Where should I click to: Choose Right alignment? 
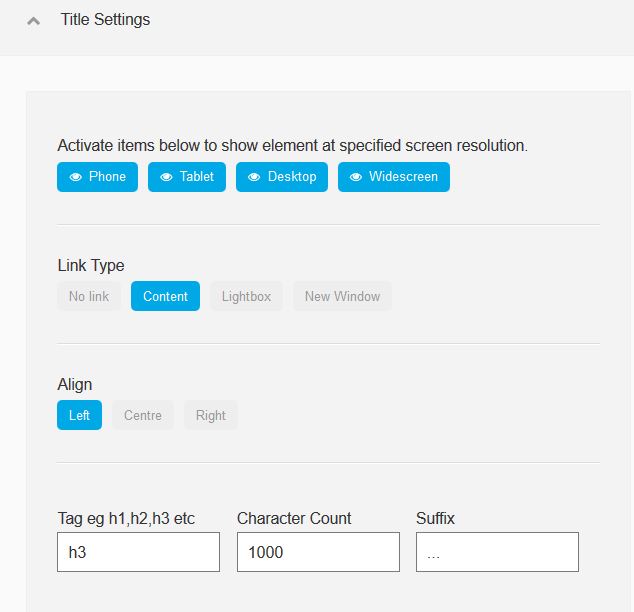tap(211, 415)
